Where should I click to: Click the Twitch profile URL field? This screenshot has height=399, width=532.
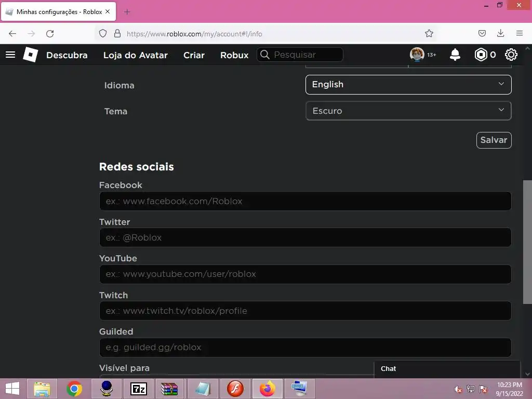tap(305, 311)
